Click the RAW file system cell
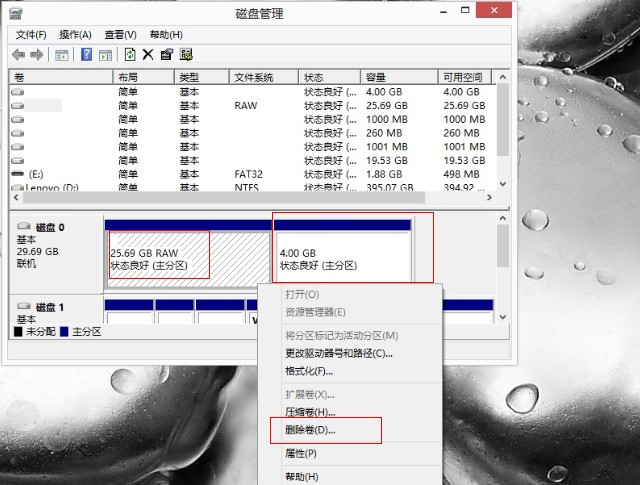This screenshot has height=485, width=640. pyautogui.click(x=246, y=106)
